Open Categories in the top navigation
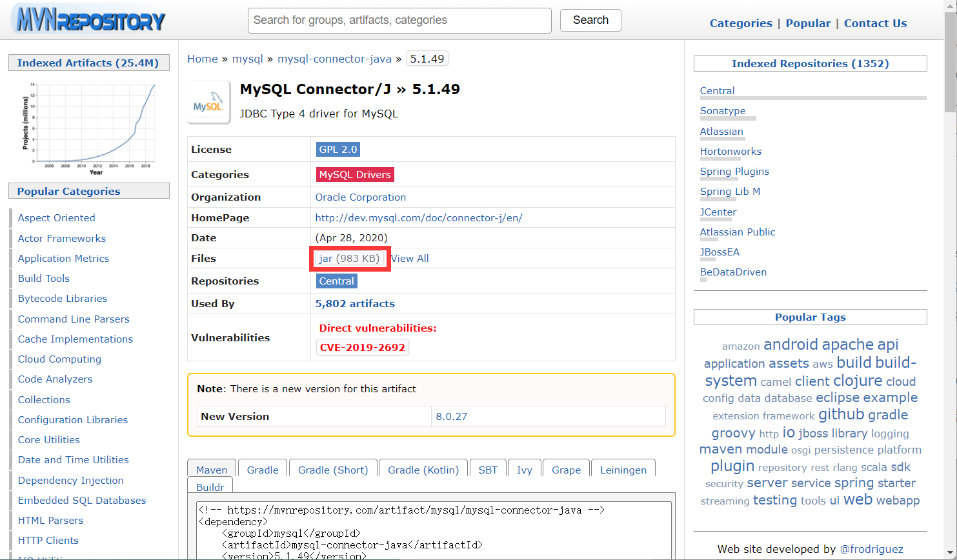The height and width of the screenshot is (560, 957). pyautogui.click(x=741, y=23)
